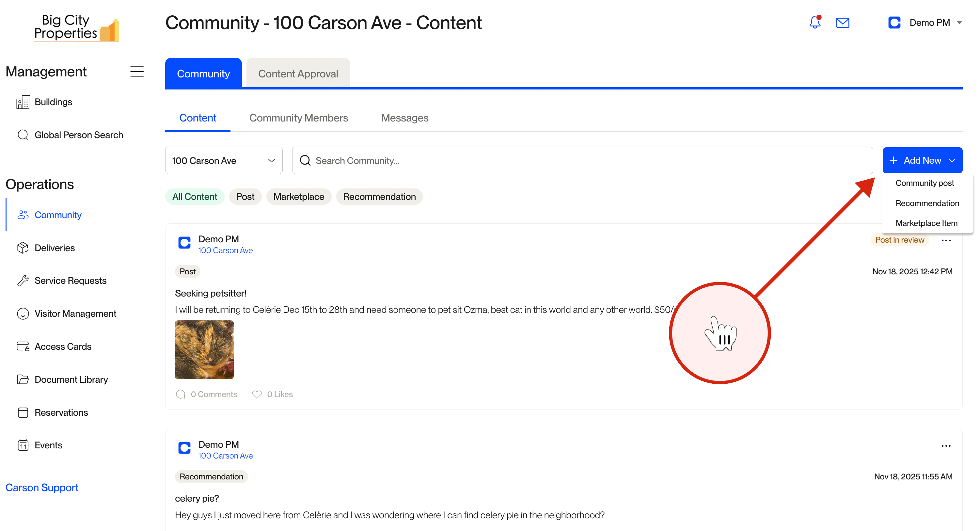
Task: Click the Big City Properties logo
Action: click(x=76, y=27)
